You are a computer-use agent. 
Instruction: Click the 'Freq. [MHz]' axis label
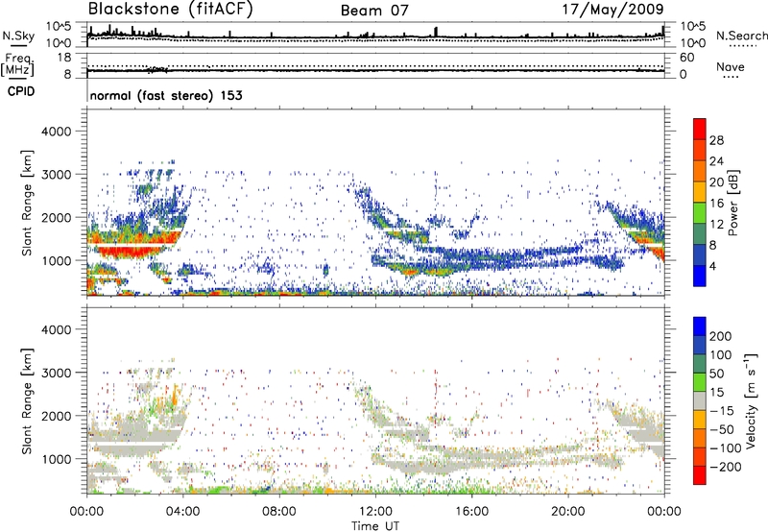pos(17,64)
